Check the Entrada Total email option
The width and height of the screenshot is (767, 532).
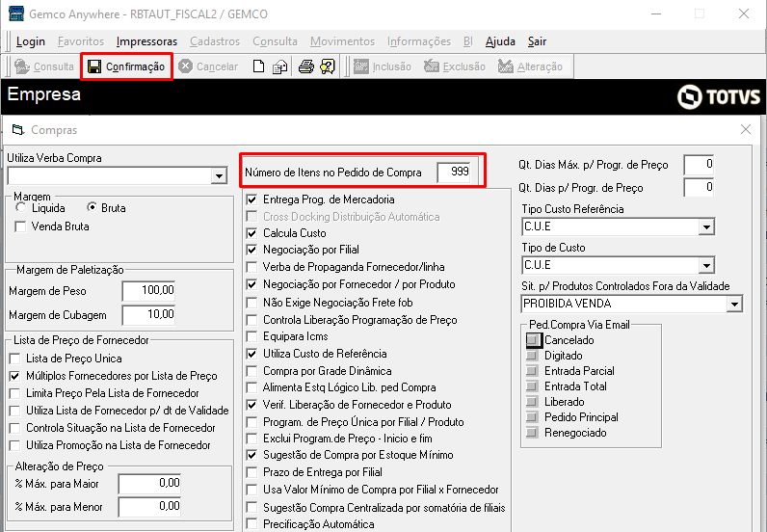(x=532, y=386)
